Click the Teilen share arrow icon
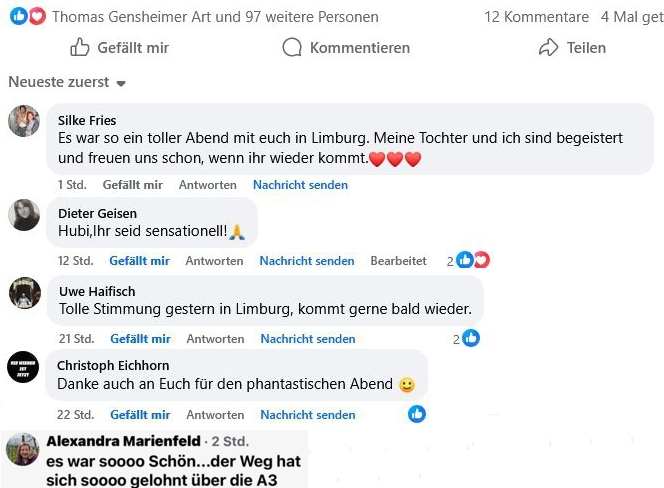The image size is (664, 488). (x=548, y=47)
